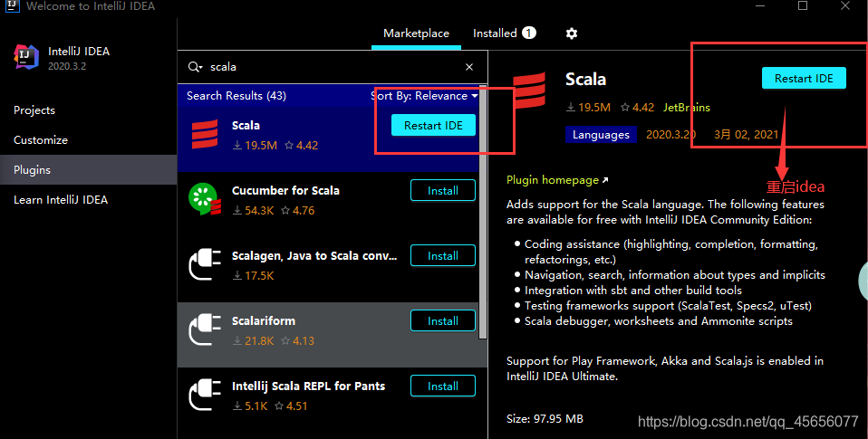Click the Scala title in details pane
868x439 pixels.
coord(585,80)
